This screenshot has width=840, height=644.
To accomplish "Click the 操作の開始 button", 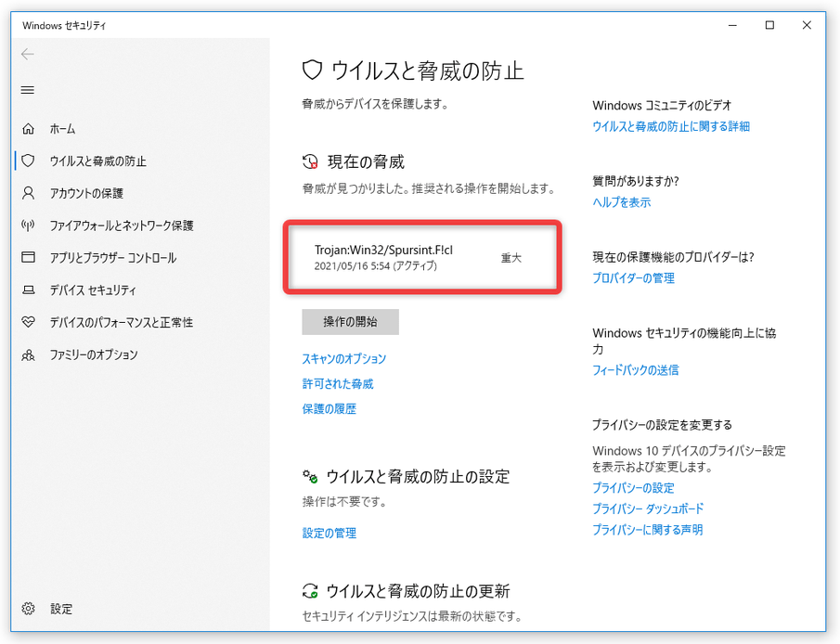I will (350, 321).
